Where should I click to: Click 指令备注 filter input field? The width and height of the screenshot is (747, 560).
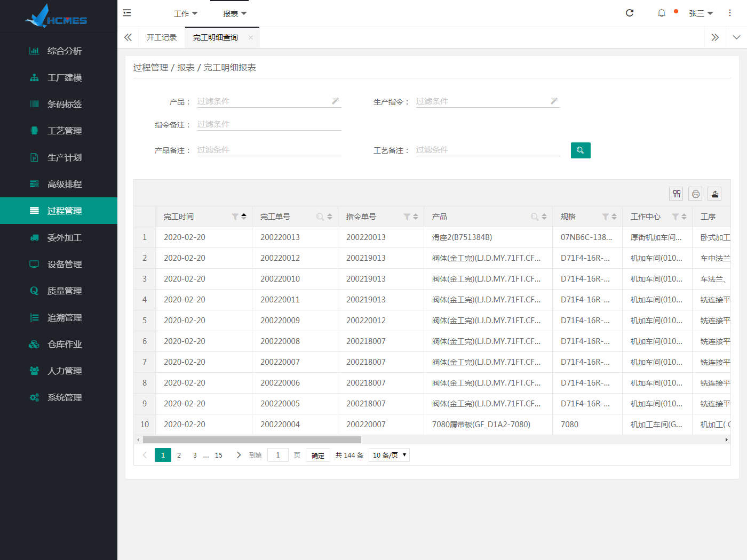[x=269, y=124]
